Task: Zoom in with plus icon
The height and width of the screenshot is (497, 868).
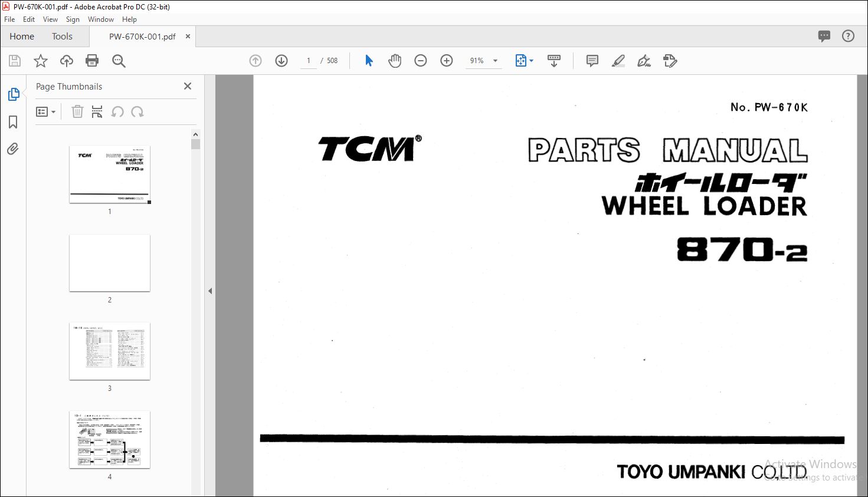Action: (x=447, y=61)
